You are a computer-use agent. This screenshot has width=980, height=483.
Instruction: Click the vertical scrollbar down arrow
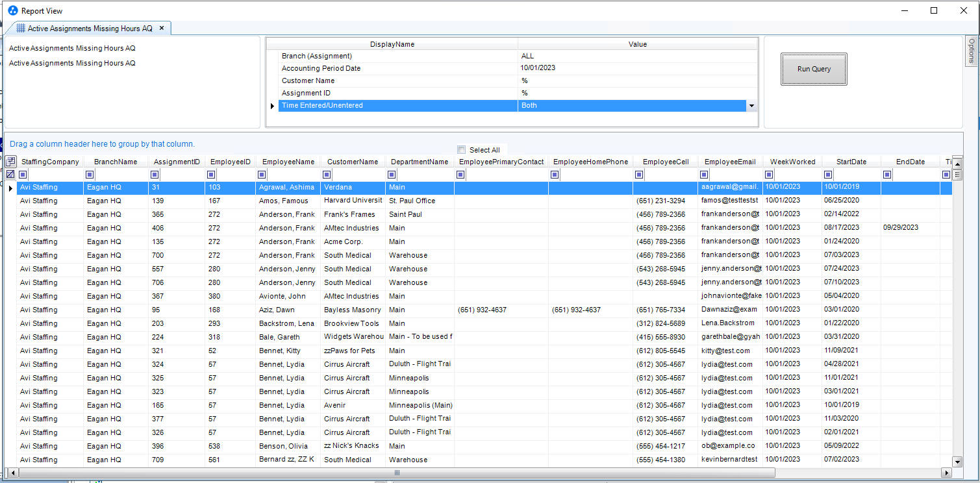pos(957,462)
